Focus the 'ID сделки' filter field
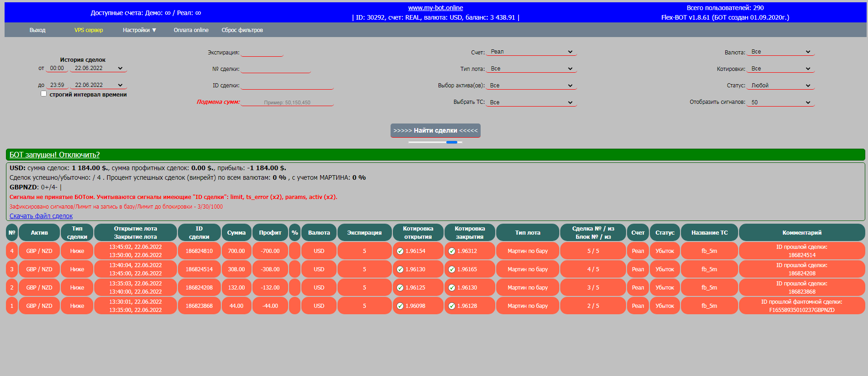This screenshot has height=376, width=868. tap(287, 85)
